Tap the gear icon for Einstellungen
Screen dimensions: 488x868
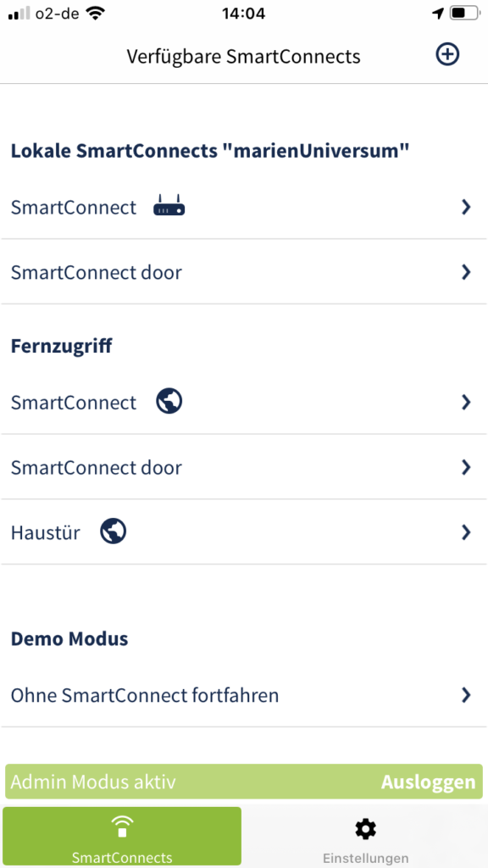[x=365, y=829]
